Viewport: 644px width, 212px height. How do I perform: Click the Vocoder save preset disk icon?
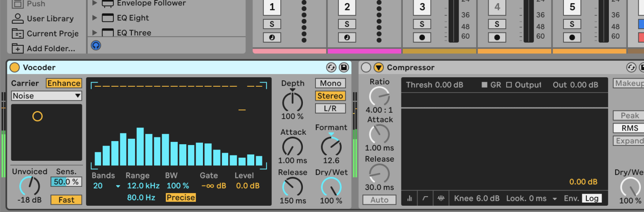tap(344, 67)
